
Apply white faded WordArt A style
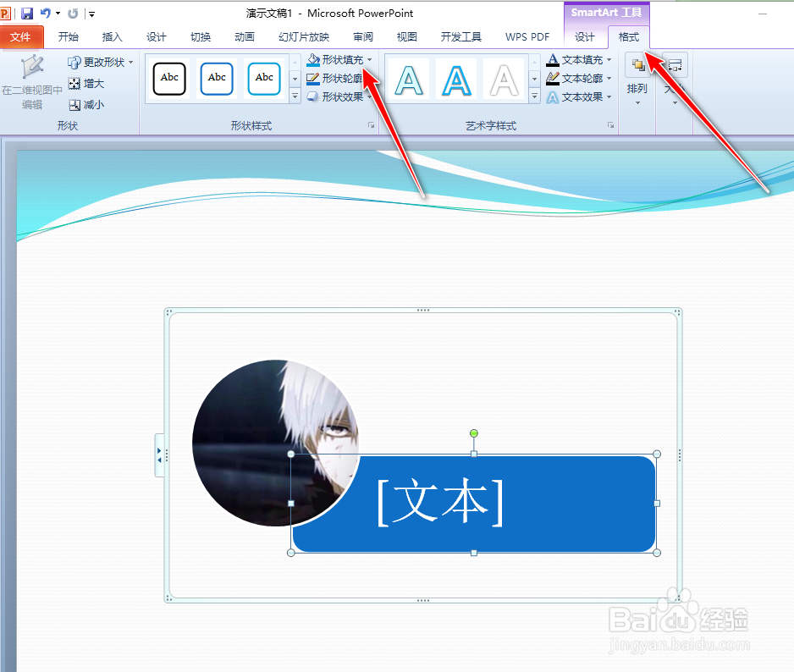point(504,80)
